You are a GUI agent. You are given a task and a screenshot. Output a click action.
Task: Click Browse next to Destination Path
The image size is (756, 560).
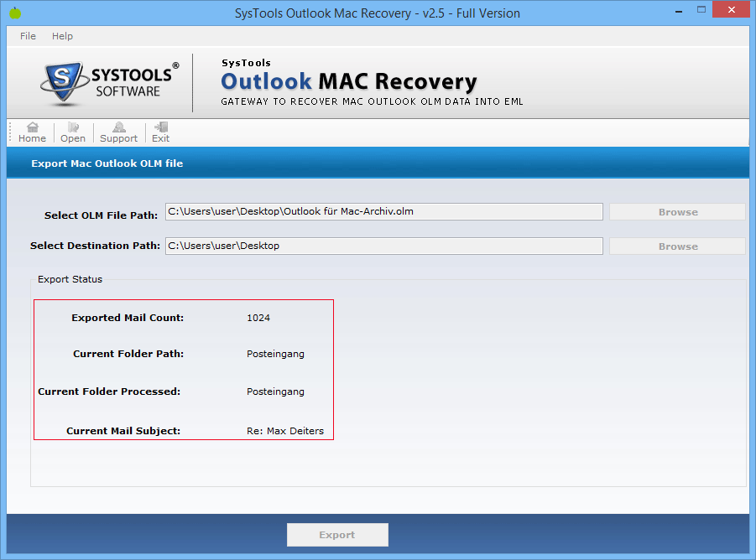pyautogui.click(x=677, y=246)
